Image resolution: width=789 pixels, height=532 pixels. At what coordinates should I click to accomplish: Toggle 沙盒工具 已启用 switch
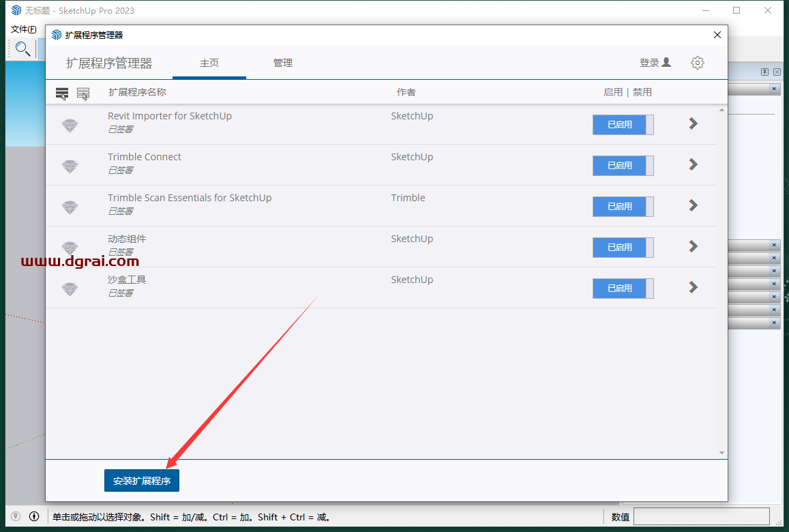tap(623, 289)
